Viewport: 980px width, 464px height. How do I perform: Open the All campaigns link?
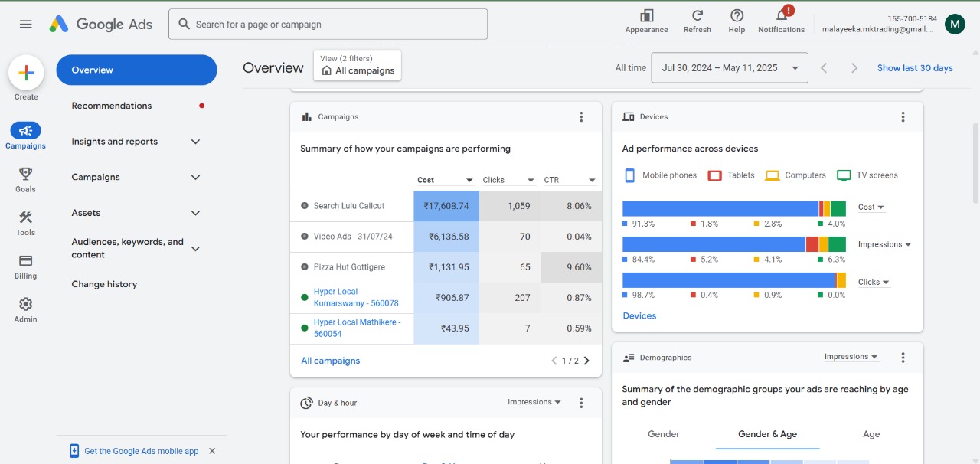[330, 361]
